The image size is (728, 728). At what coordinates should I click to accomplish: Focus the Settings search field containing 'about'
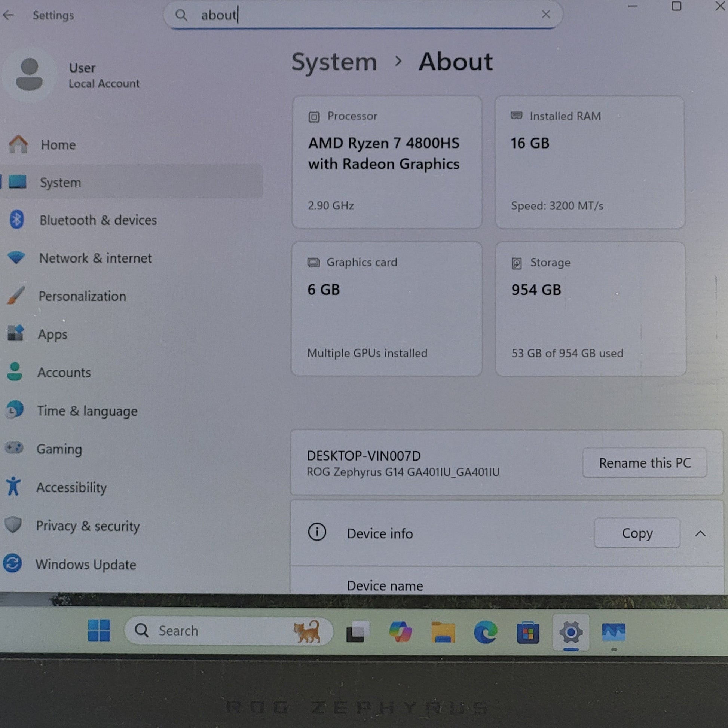pos(363,15)
